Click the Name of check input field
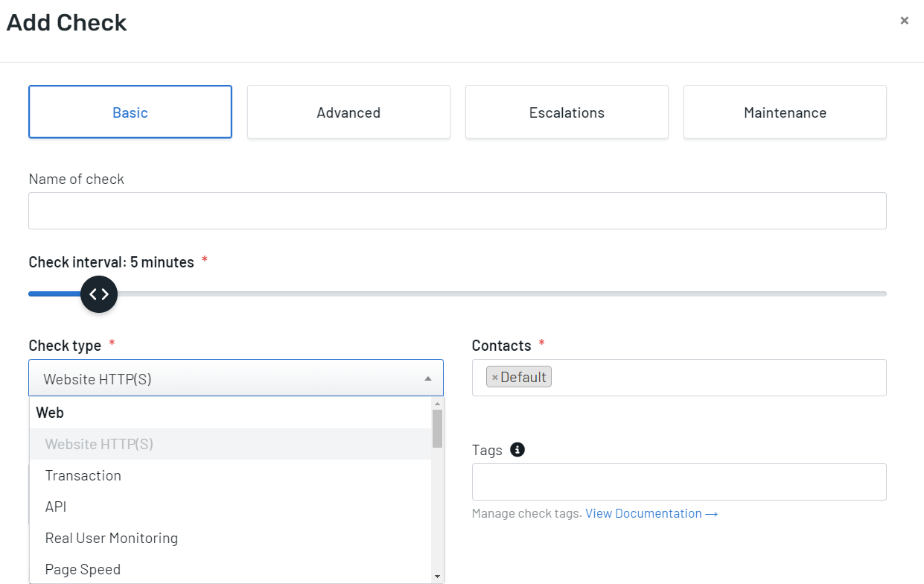This screenshot has width=924, height=584. [x=457, y=210]
